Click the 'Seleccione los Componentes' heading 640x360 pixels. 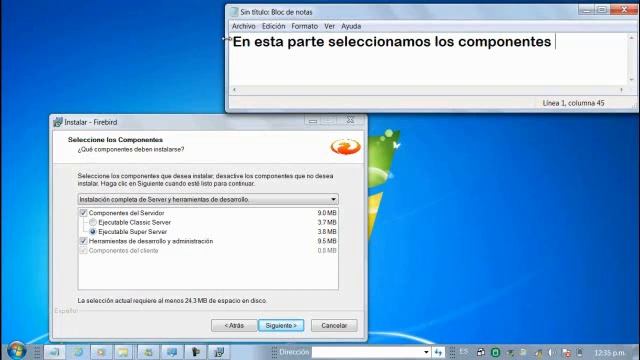pyautogui.click(x=115, y=140)
